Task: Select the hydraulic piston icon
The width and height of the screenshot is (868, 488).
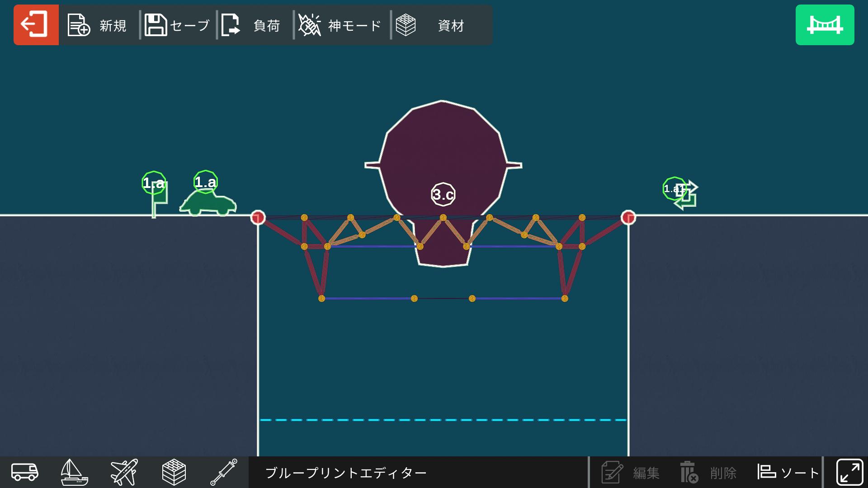Action: pos(224,472)
